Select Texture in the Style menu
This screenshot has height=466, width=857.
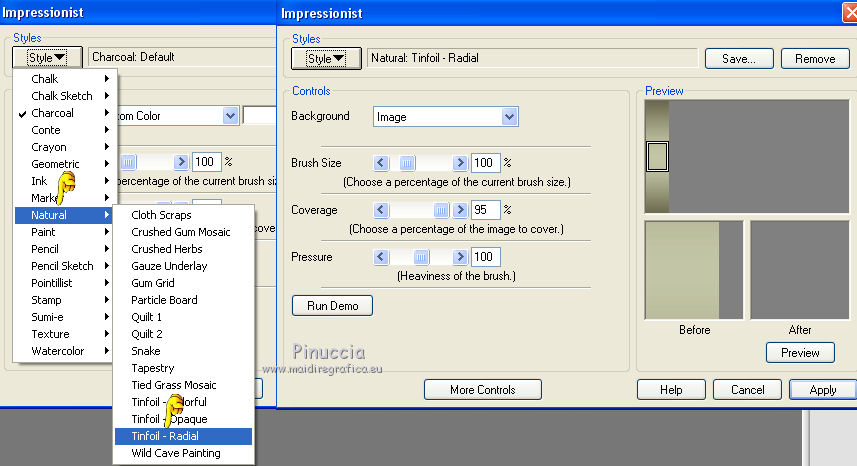[x=63, y=334]
